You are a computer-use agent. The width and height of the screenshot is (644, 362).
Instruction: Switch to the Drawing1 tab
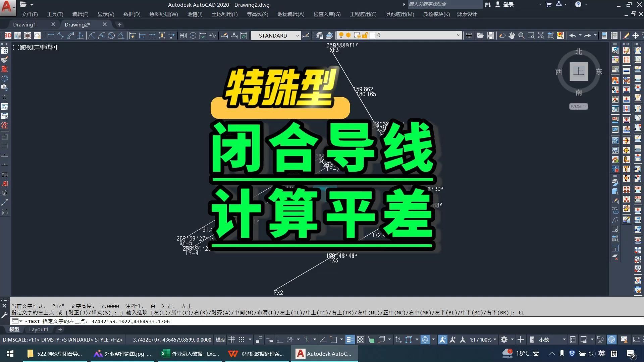coord(24,24)
